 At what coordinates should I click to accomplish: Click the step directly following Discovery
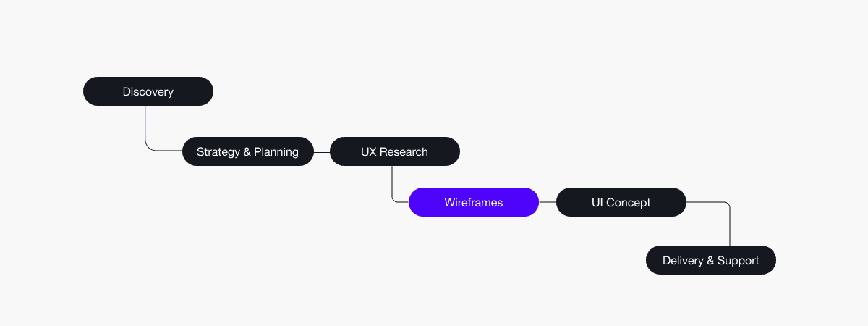coord(248,151)
